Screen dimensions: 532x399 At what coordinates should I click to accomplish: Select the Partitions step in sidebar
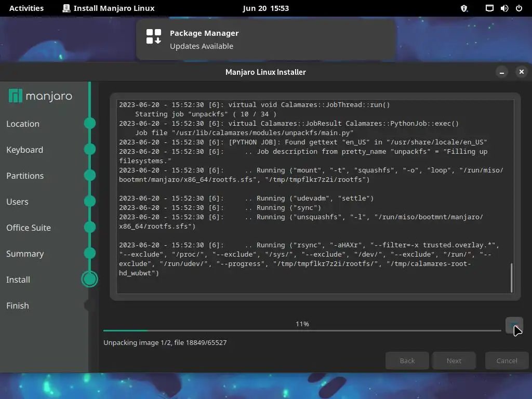pyautogui.click(x=25, y=176)
